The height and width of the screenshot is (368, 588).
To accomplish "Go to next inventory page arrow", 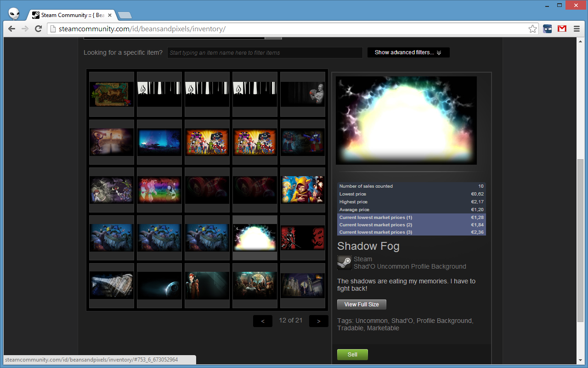I will (318, 321).
